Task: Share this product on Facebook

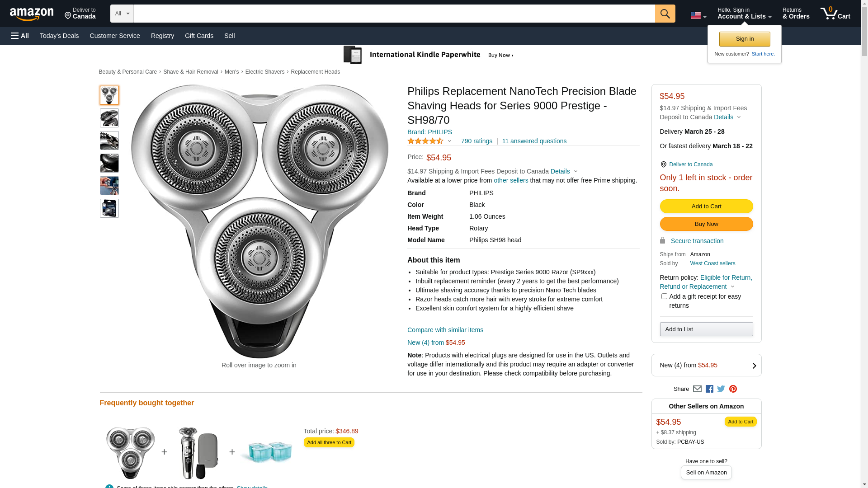Action: (709, 389)
